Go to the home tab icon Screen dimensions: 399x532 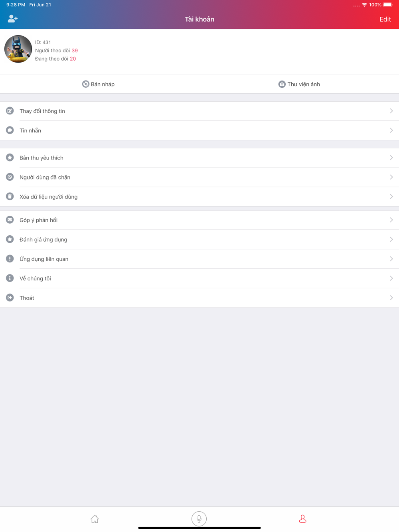tap(95, 519)
